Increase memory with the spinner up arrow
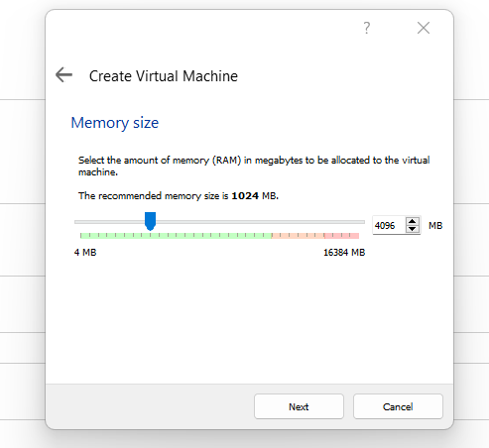The image size is (489, 448). tap(412, 221)
